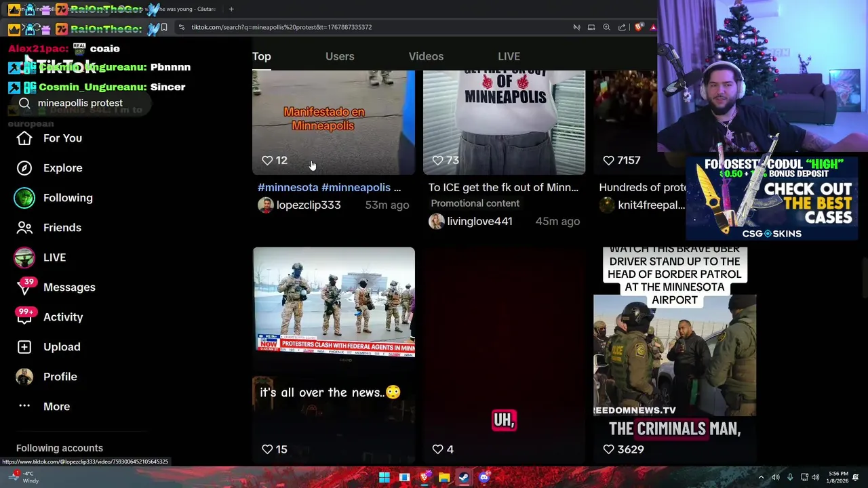Image resolution: width=868 pixels, height=488 pixels.
Task: Click the browser share page icon
Action: click(x=622, y=27)
